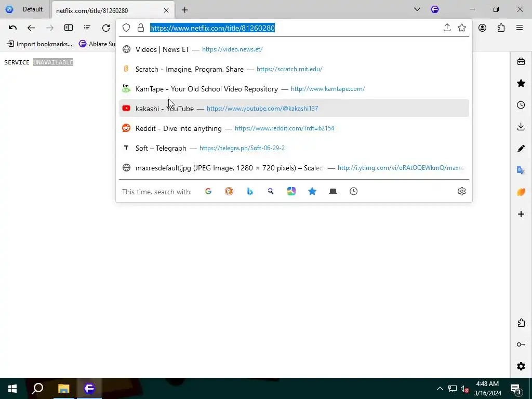Search history with the clock icon
Viewport: 532px width, 399px height.
click(x=353, y=191)
